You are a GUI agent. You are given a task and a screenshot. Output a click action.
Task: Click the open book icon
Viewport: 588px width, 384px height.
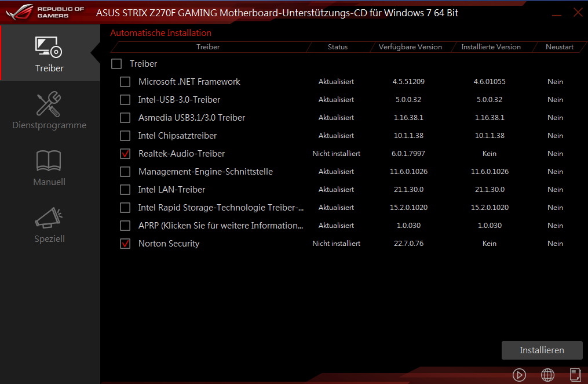click(49, 161)
